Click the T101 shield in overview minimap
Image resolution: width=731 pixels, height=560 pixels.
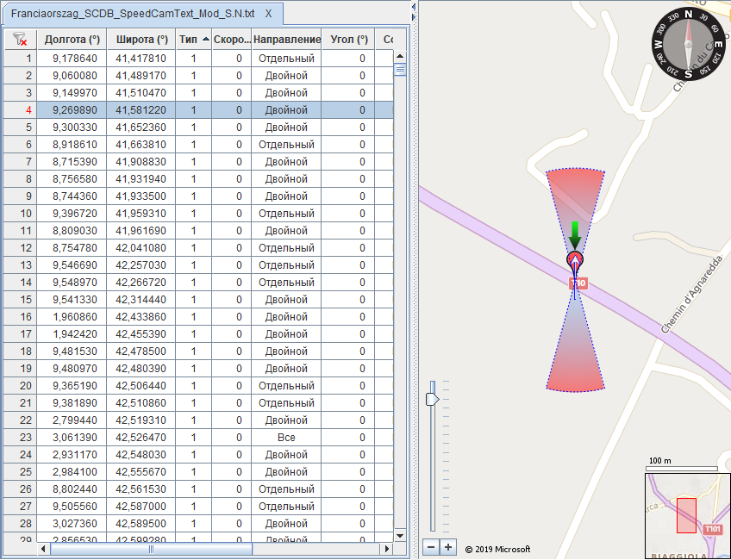point(713,529)
